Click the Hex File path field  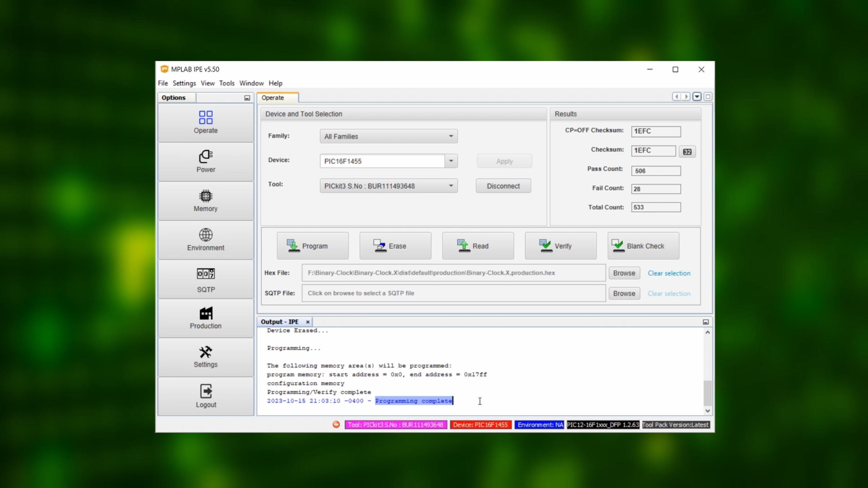click(x=453, y=273)
